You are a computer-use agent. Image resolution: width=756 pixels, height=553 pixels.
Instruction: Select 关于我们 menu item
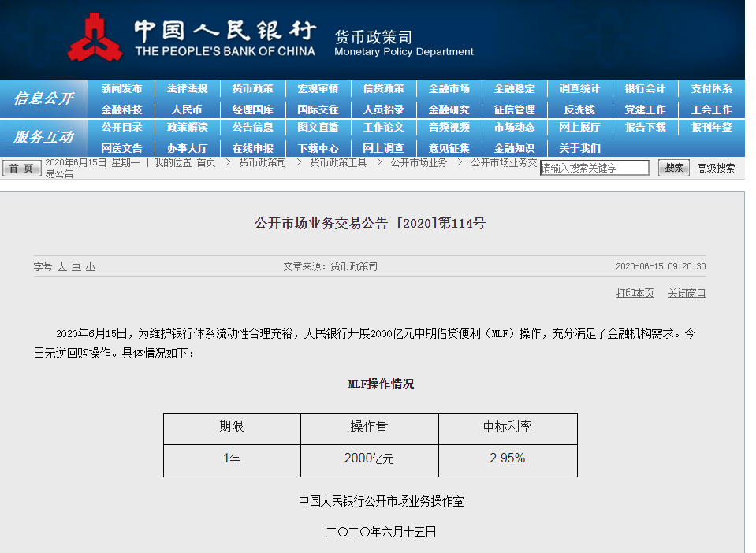click(x=579, y=148)
